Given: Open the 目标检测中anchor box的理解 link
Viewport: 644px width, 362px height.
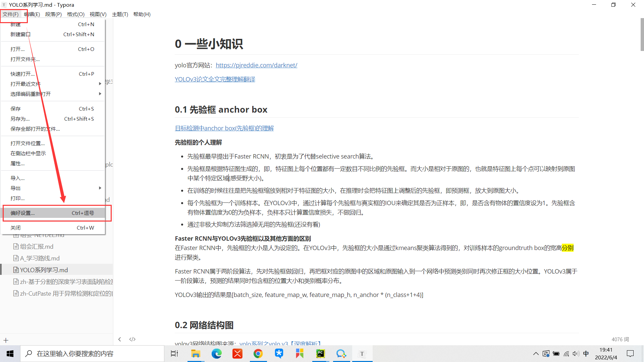Looking at the screenshot, I should 224,128.
